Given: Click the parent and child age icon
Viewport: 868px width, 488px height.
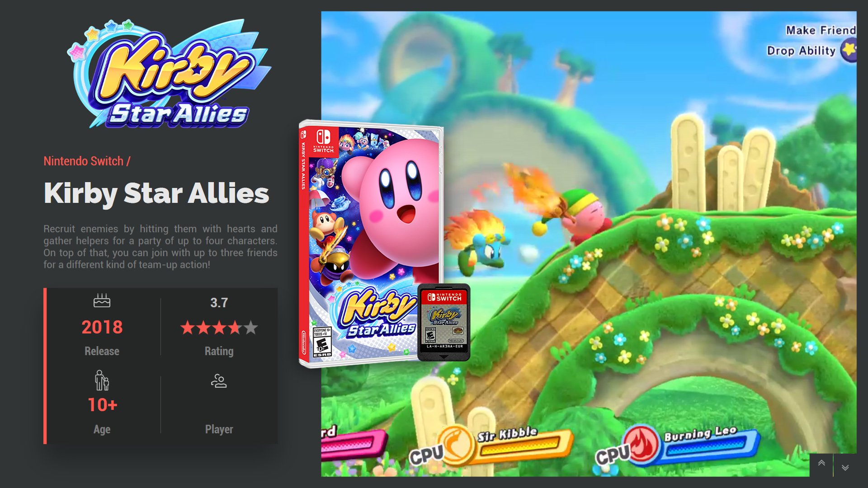Looking at the screenshot, I should click(x=102, y=380).
